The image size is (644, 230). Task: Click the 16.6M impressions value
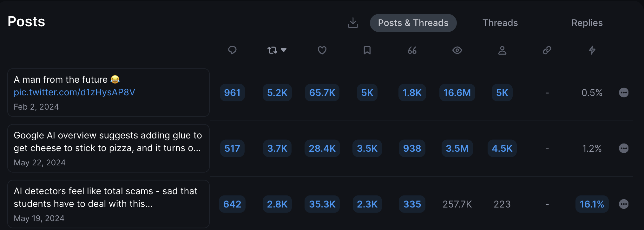point(457,93)
